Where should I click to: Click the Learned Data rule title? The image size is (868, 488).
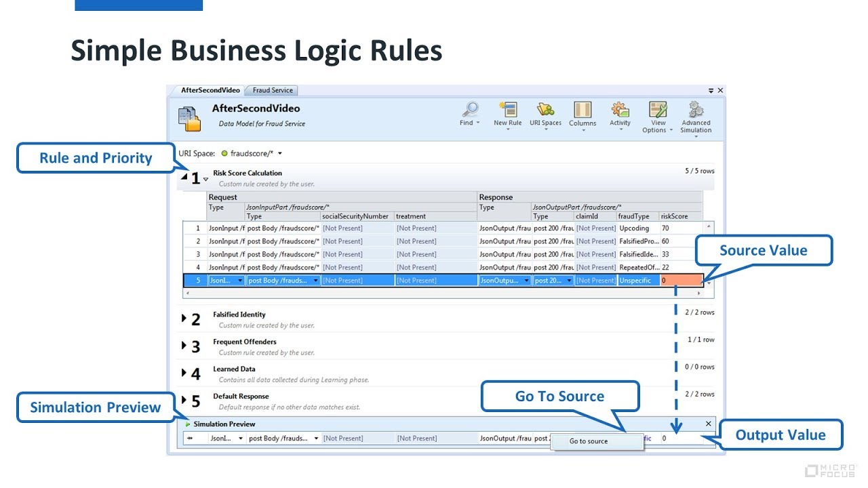click(x=234, y=369)
